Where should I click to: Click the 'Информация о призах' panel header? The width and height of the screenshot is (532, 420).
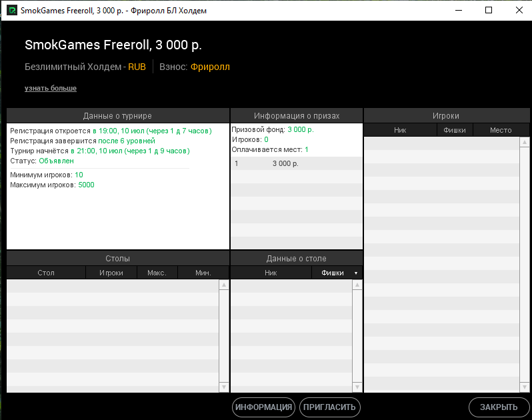(297, 116)
